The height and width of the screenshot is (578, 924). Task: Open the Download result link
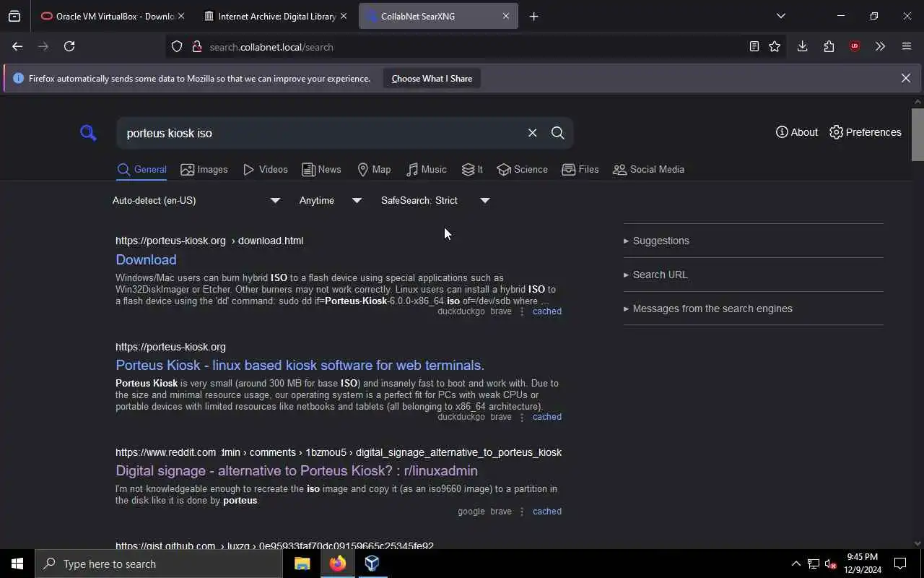coord(146,259)
